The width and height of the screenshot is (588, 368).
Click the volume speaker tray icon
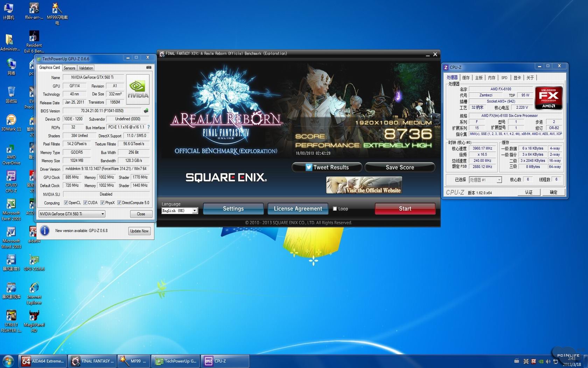(x=548, y=361)
